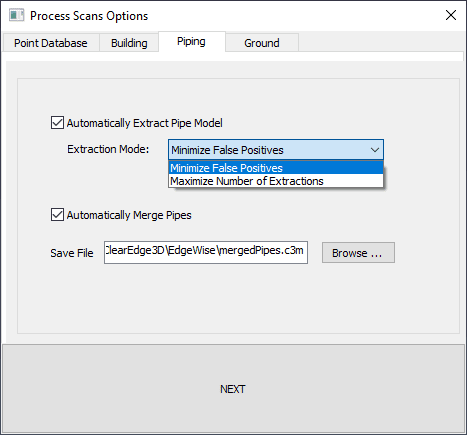
Task: Click the Browse button
Action: [358, 253]
